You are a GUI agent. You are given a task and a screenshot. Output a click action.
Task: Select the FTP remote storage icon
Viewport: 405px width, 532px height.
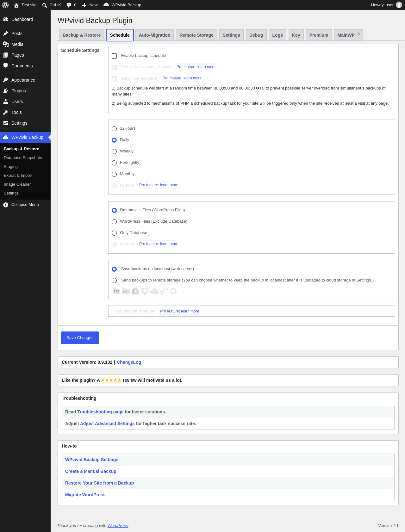[116, 291]
